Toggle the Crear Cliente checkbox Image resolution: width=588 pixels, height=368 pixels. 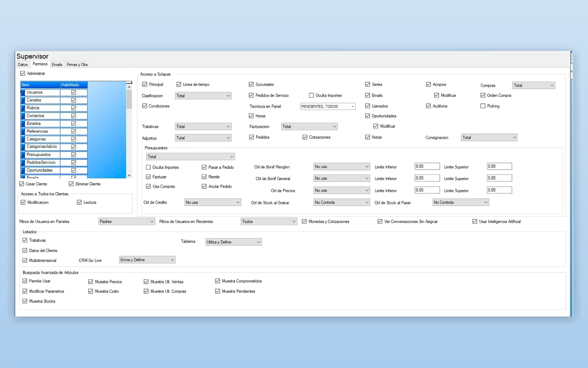(x=22, y=184)
